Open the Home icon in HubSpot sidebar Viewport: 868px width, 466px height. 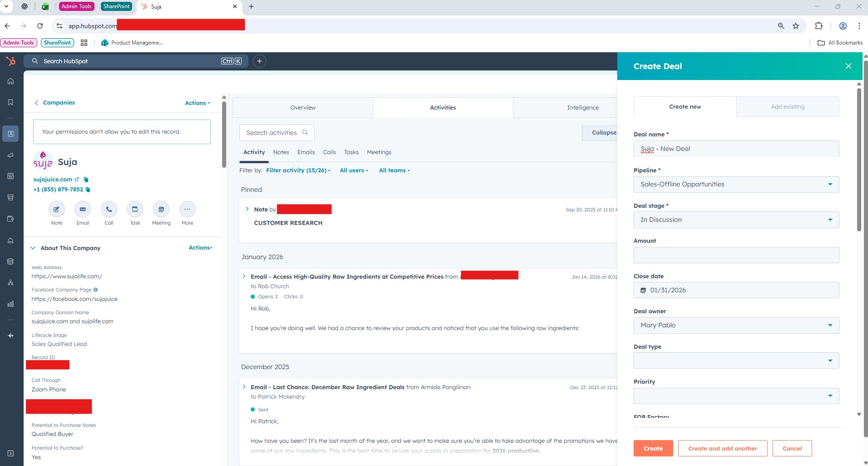tap(10, 81)
